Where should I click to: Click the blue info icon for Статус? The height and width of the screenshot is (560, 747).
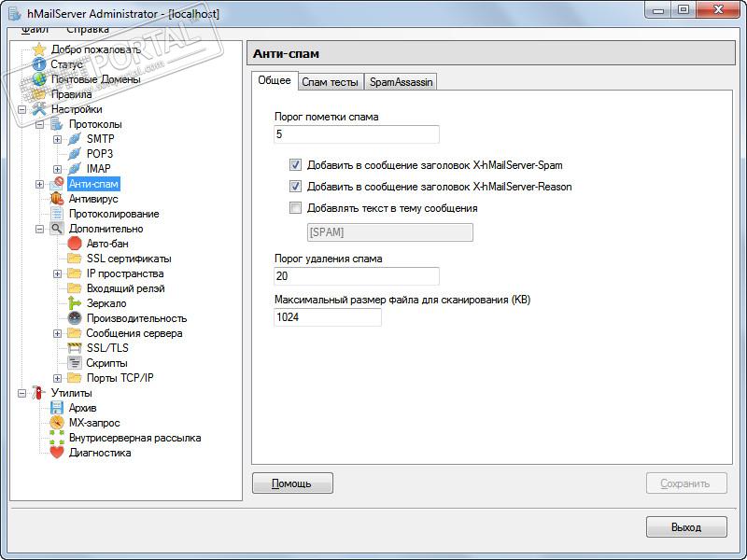[39, 64]
